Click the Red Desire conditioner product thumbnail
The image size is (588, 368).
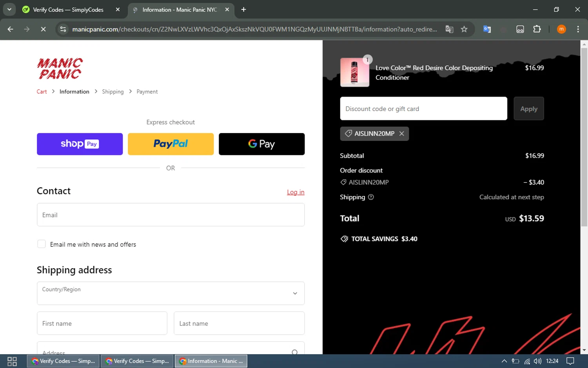[355, 72]
